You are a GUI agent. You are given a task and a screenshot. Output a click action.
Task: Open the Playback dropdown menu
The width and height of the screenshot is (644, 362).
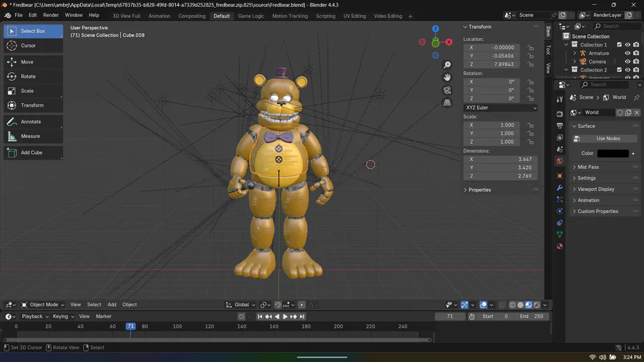35,316
